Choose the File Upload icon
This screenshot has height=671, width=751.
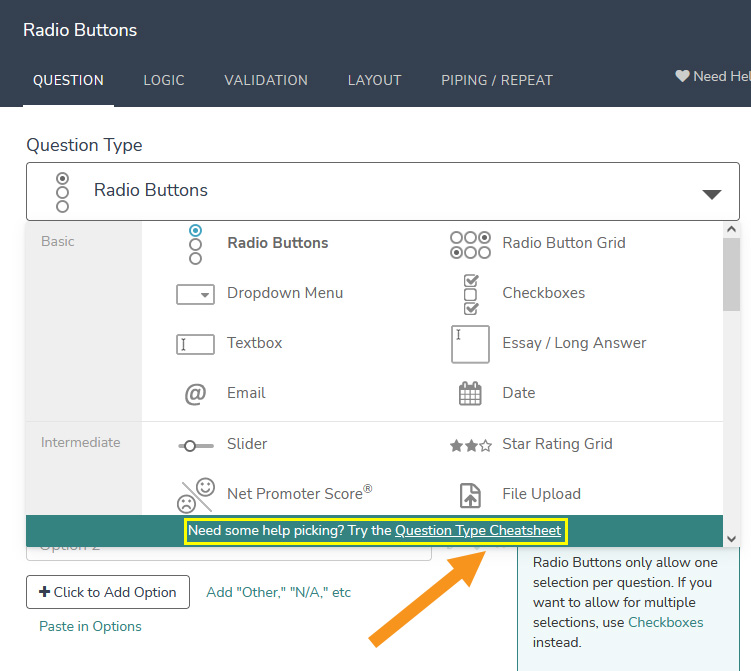click(x=470, y=494)
